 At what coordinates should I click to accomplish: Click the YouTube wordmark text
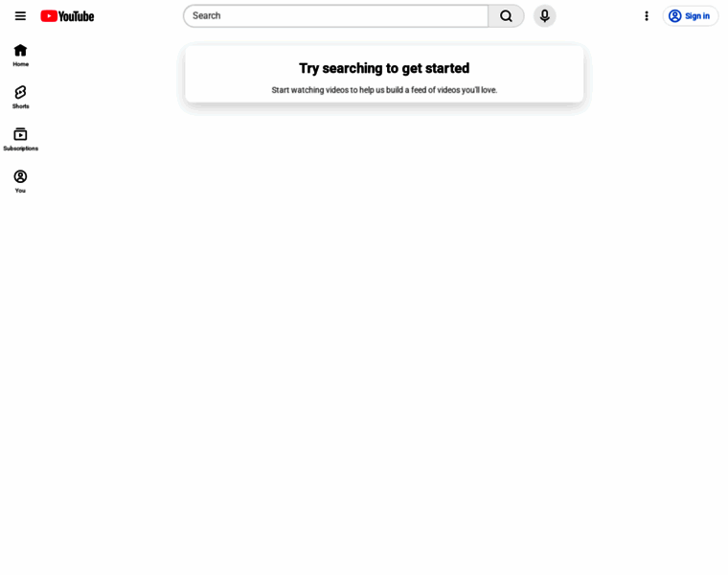[x=77, y=16]
